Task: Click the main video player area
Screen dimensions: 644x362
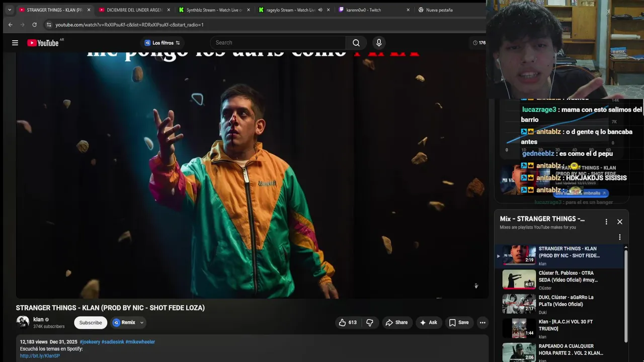Action: click(252, 175)
